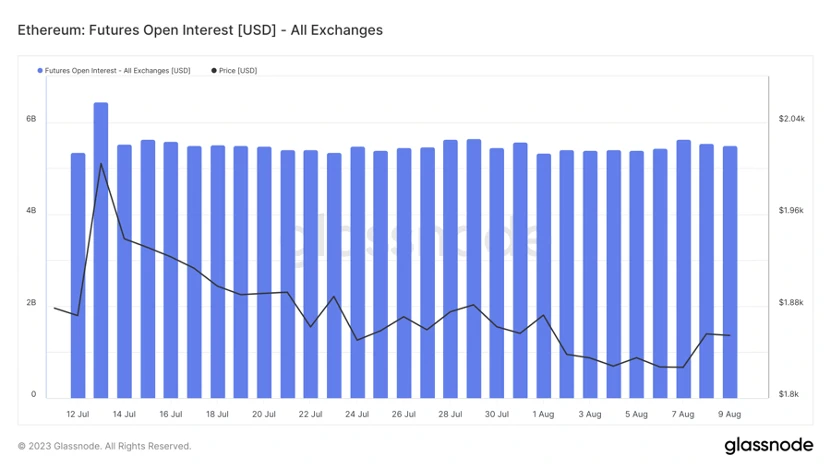832x468 pixels.
Task: Select the bar above the 9 Aug label
Action: point(730,272)
